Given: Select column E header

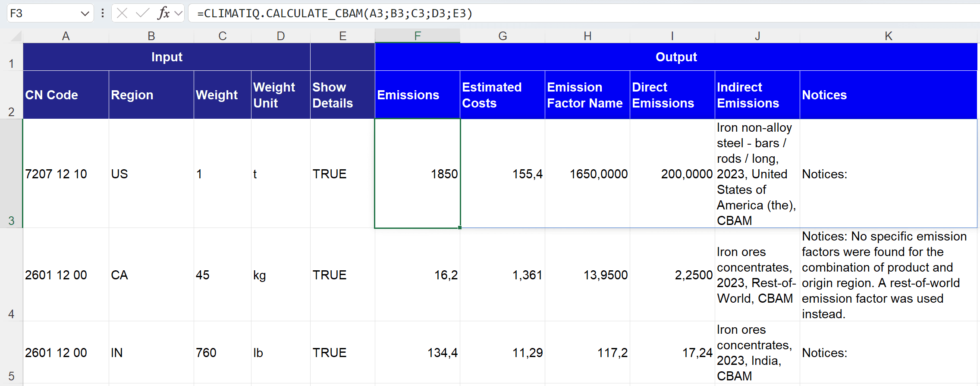Looking at the screenshot, I should coord(342,36).
